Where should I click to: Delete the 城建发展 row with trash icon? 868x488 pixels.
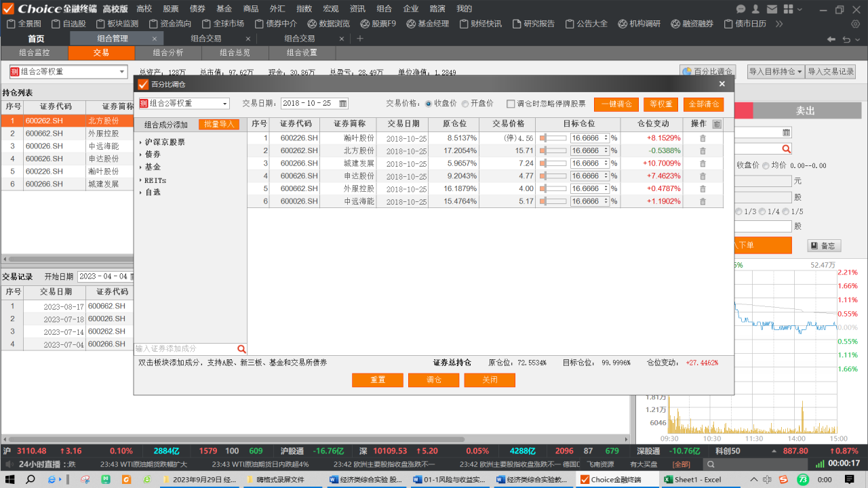click(x=703, y=163)
